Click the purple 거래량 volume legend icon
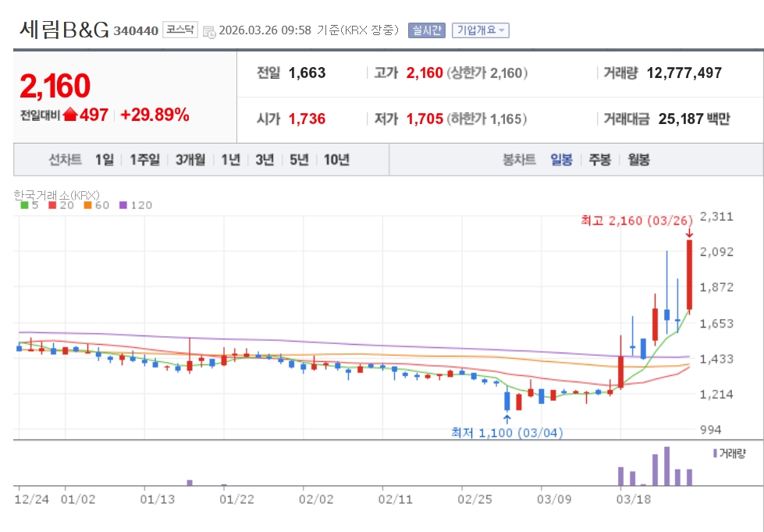 pos(715,453)
